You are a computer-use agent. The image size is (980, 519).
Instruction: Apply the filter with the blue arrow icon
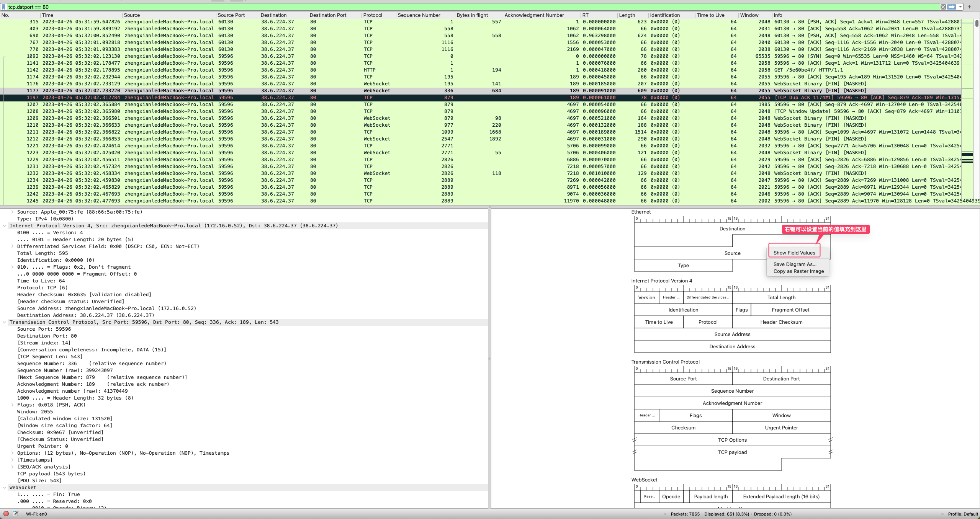[x=952, y=7]
